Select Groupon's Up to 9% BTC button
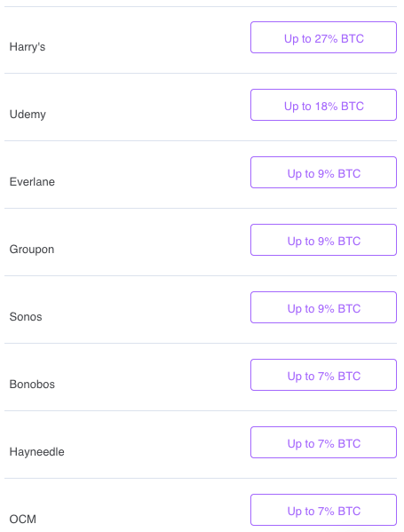The height and width of the screenshot is (532, 404). pos(323,240)
